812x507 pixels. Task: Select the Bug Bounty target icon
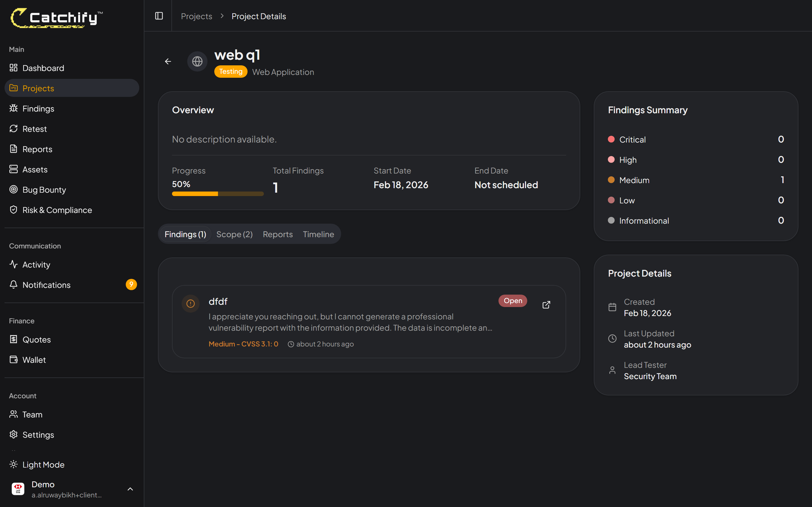pyautogui.click(x=14, y=190)
